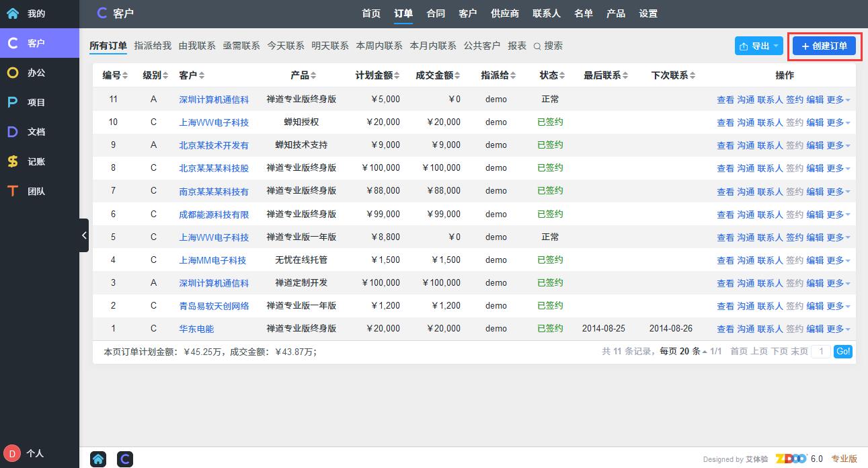Collapse the left sidebar with arrow handle

[x=84, y=235]
